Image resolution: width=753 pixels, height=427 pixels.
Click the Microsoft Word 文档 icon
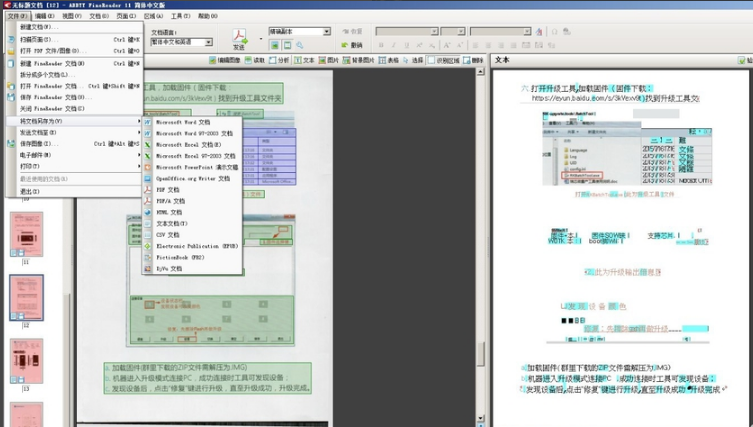(x=148, y=122)
